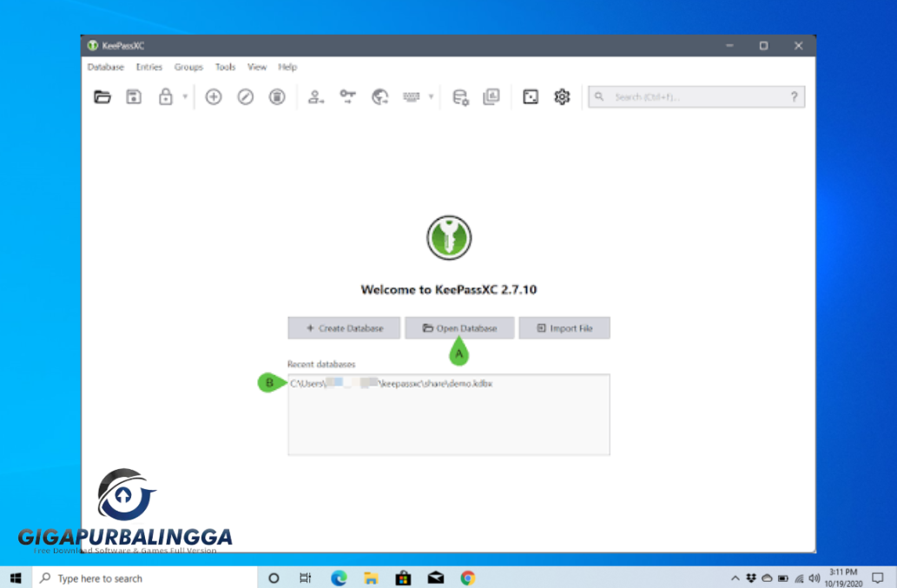Image resolution: width=897 pixels, height=588 pixels.
Task: Open the Help menu
Action: click(x=287, y=67)
